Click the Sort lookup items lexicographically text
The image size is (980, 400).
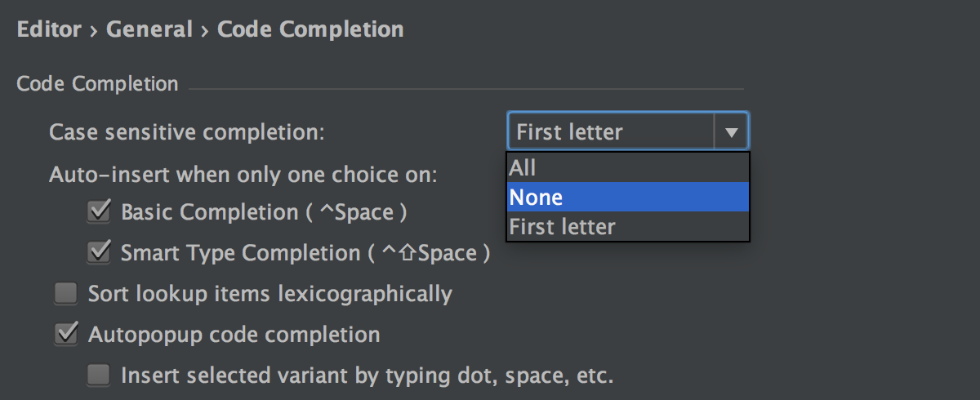pyautogui.click(x=269, y=293)
